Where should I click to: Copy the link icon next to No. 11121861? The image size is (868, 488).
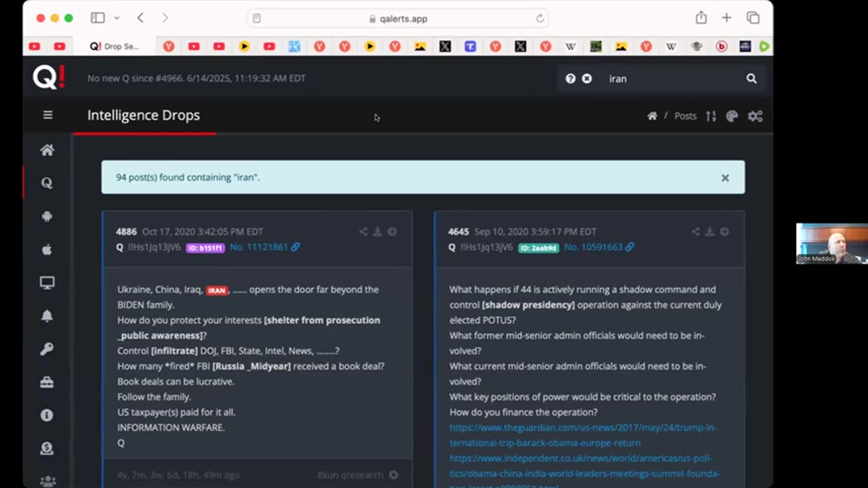295,247
